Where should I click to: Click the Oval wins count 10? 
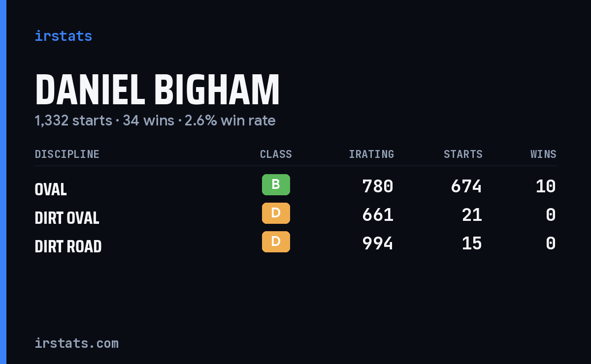(546, 186)
